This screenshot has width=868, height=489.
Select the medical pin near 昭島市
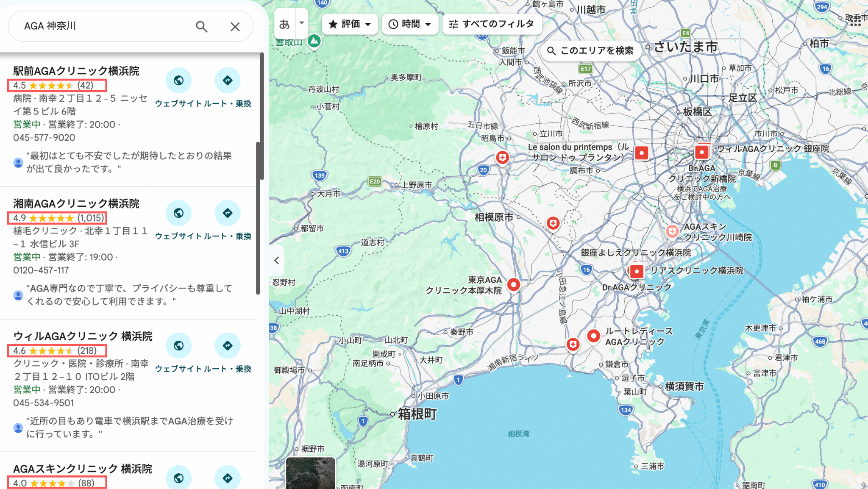point(502,158)
